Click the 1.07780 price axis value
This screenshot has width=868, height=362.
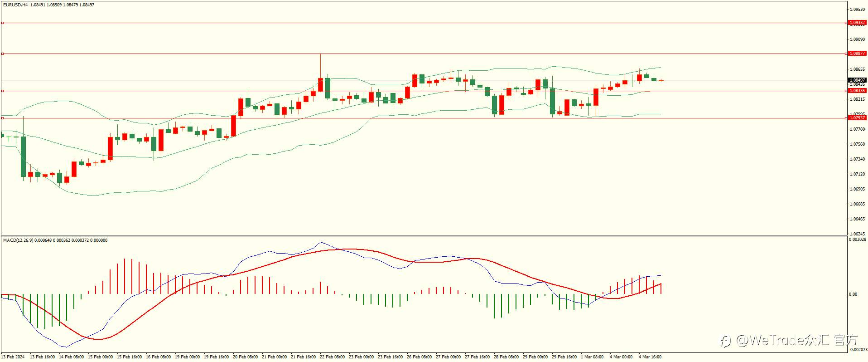pyautogui.click(x=857, y=129)
